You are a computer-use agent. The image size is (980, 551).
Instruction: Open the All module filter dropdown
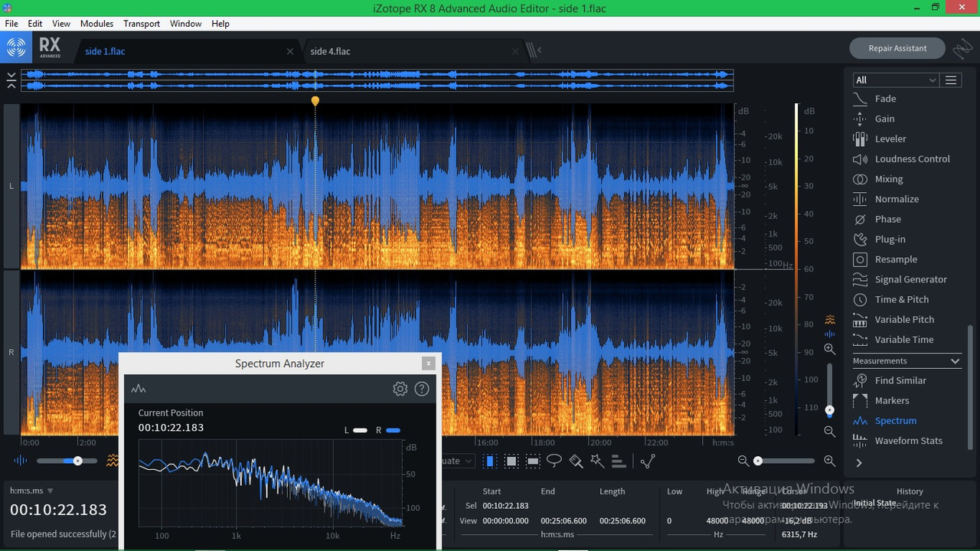coord(896,80)
